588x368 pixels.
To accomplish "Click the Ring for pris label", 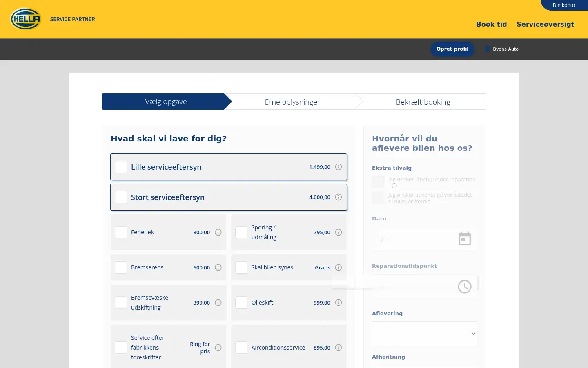I will (200, 348).
